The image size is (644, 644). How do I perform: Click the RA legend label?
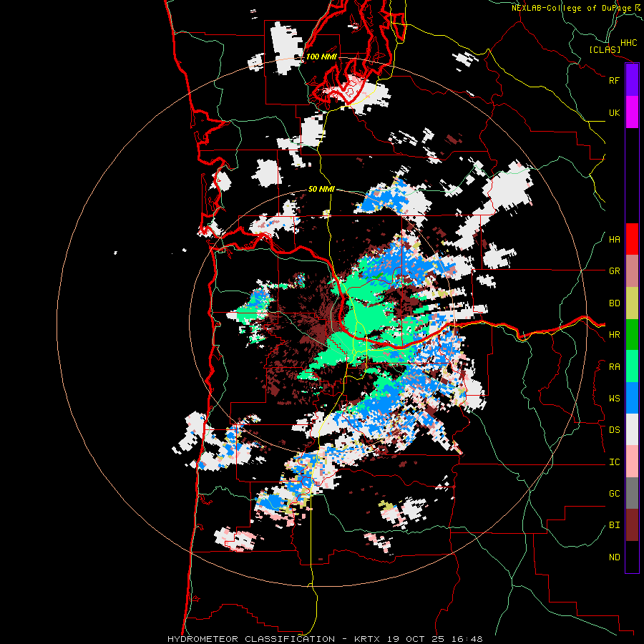coord(614,367)
